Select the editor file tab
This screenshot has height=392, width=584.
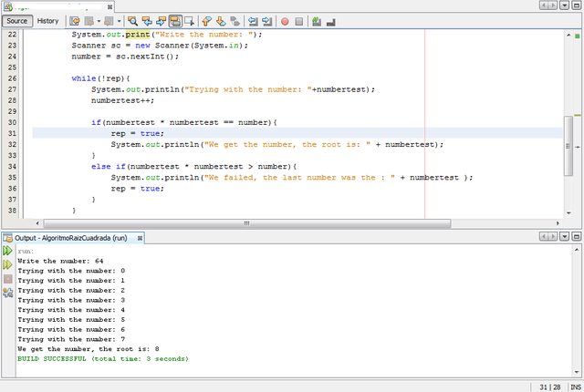click(x=57, y=6)
